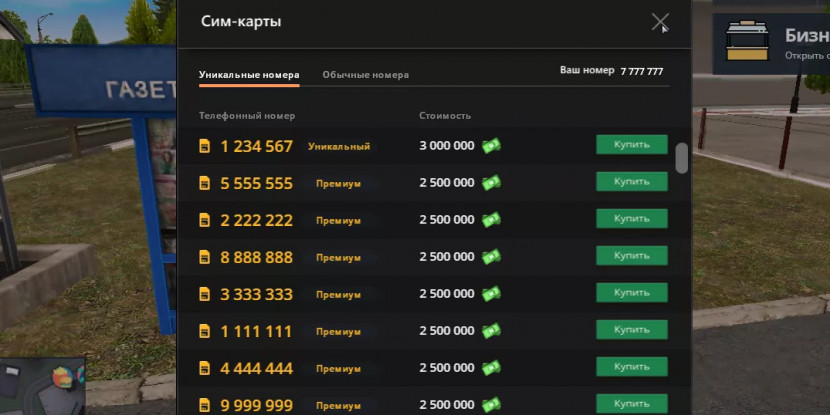The height and width of the screenshot is (415, 830).
Task: Click Купить next to 3 333 333
Action: tap(631, 293)
